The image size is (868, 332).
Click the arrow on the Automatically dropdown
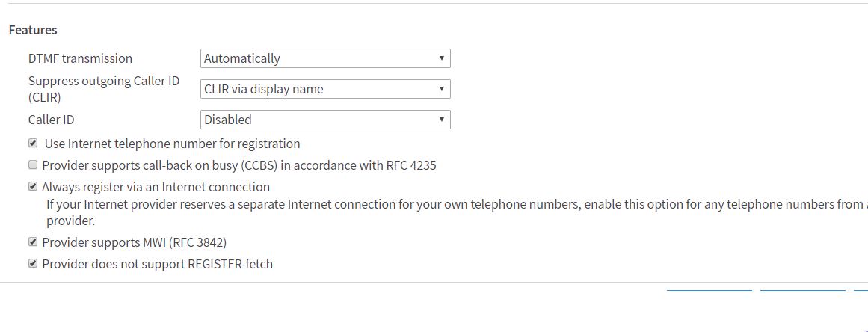coord(442,58)
